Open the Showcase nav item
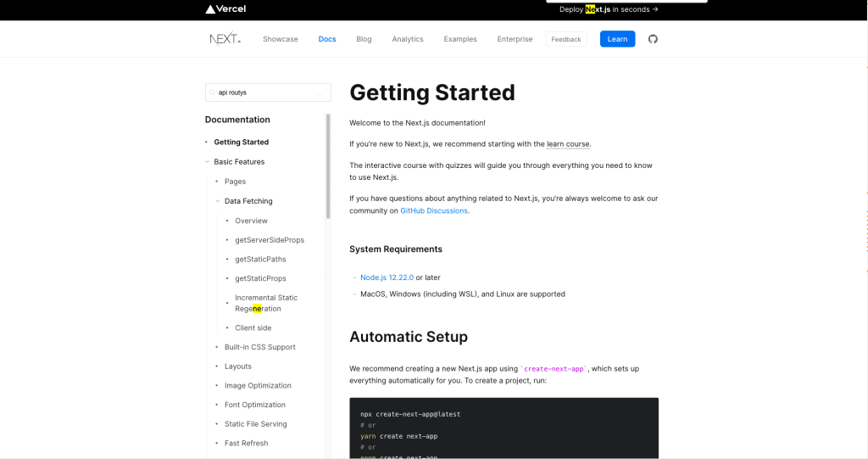The image size is (868, 459). pos(280,39)
